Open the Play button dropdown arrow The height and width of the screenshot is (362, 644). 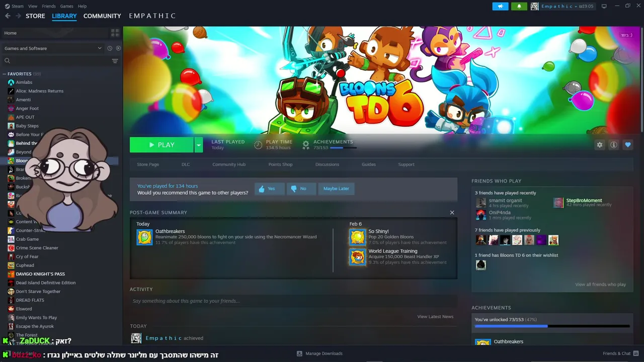pos(199,145)
